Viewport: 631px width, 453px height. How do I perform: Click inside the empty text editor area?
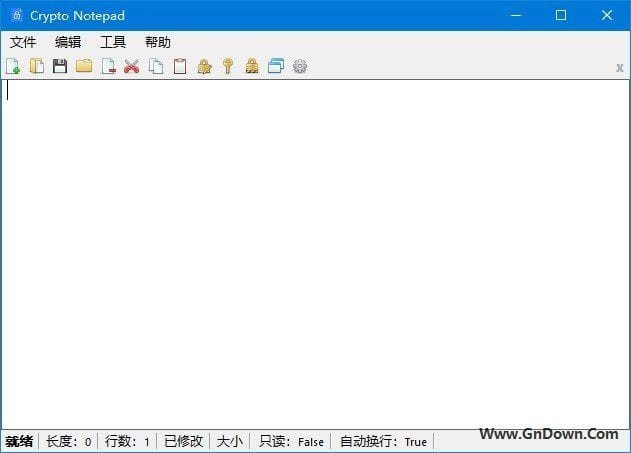click(316, 254)
